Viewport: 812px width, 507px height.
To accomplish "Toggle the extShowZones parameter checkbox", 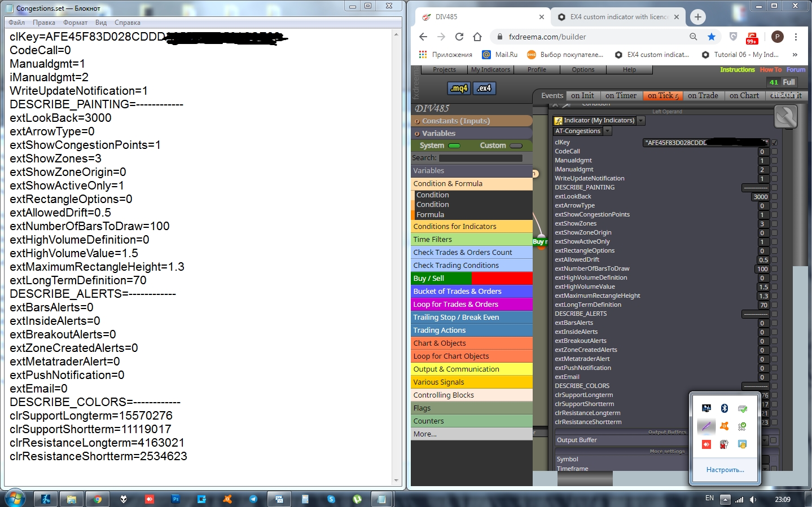I will pyautogui.click(x=774, y=224).
